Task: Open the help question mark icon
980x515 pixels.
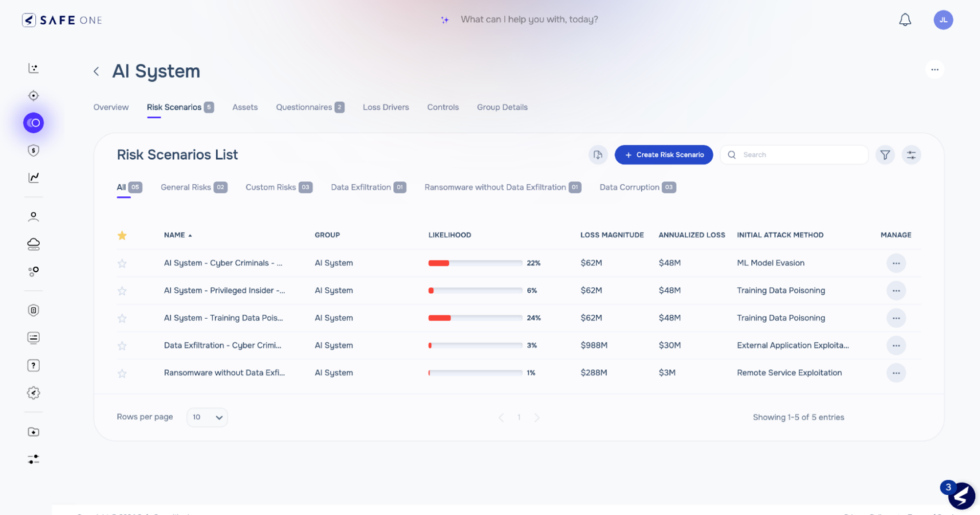Action: click(x=33, y=365)
